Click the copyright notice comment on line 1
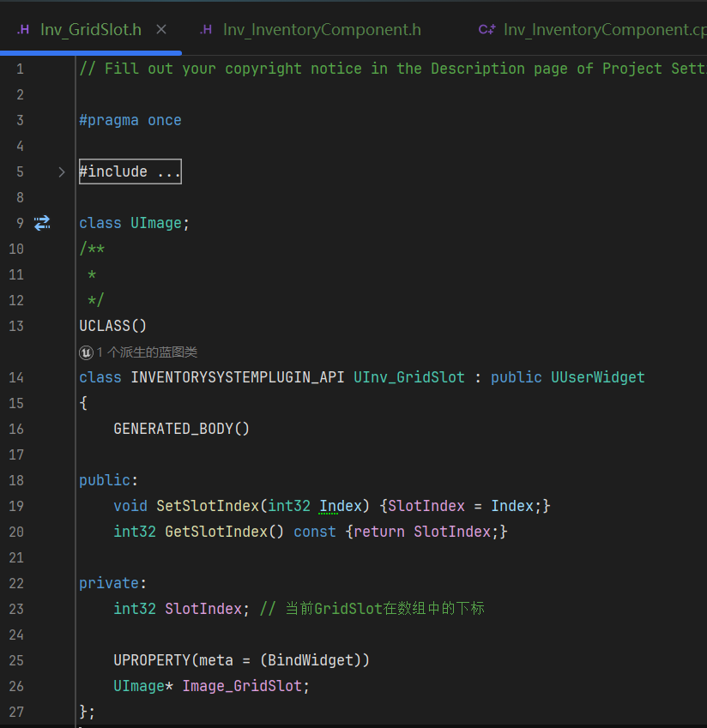The height and width of the screenshot is (728, 707). (x=392, y=69)
